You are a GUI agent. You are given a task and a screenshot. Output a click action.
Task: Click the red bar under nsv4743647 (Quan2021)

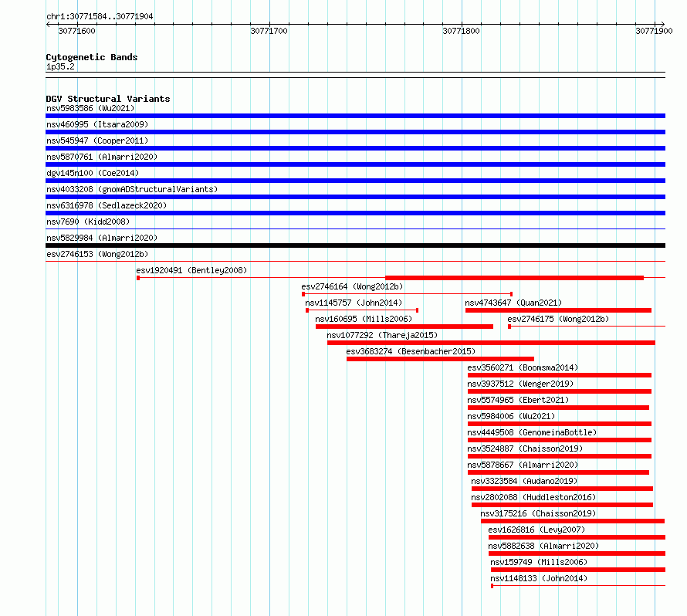tap(558, 310)
